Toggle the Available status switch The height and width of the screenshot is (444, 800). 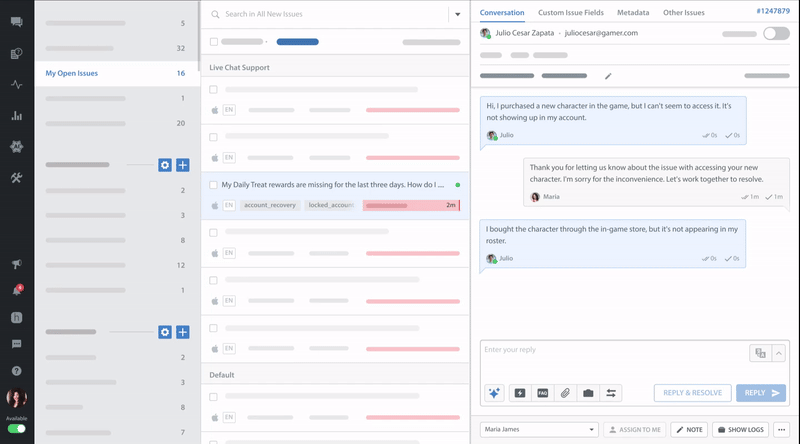[x=17, y=429]
